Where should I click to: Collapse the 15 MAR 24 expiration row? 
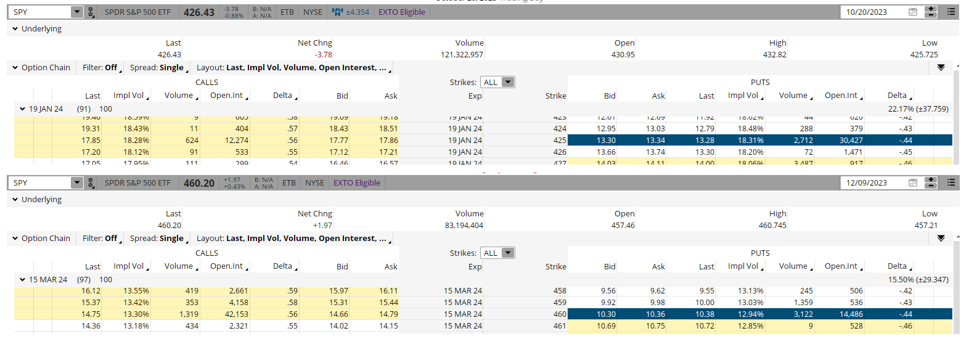pos(23,280)
